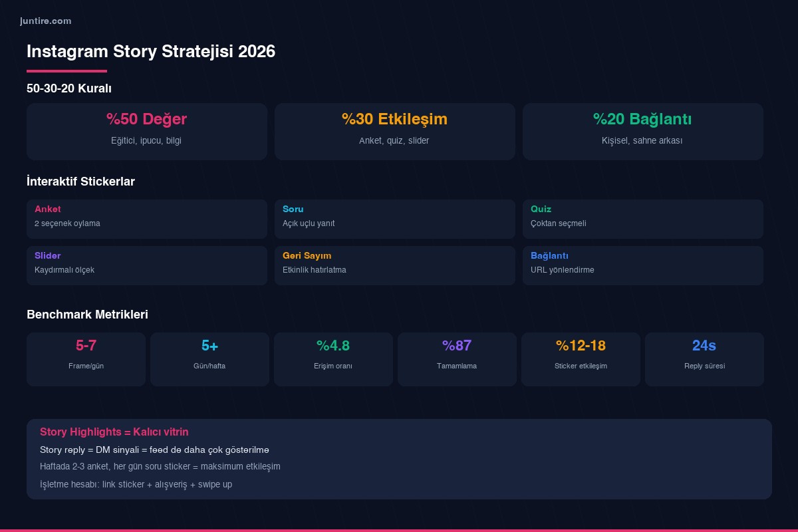Click the Sticker etkileşim label

(581, 366)
